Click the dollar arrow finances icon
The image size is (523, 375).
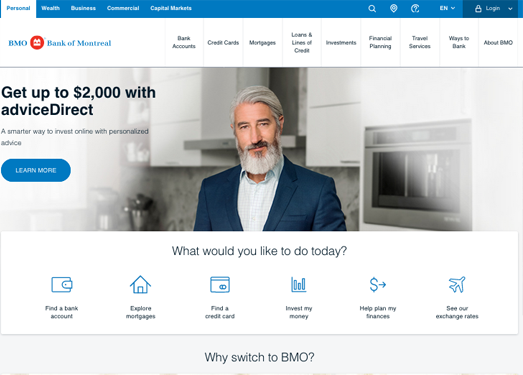(x=378, y=285)
